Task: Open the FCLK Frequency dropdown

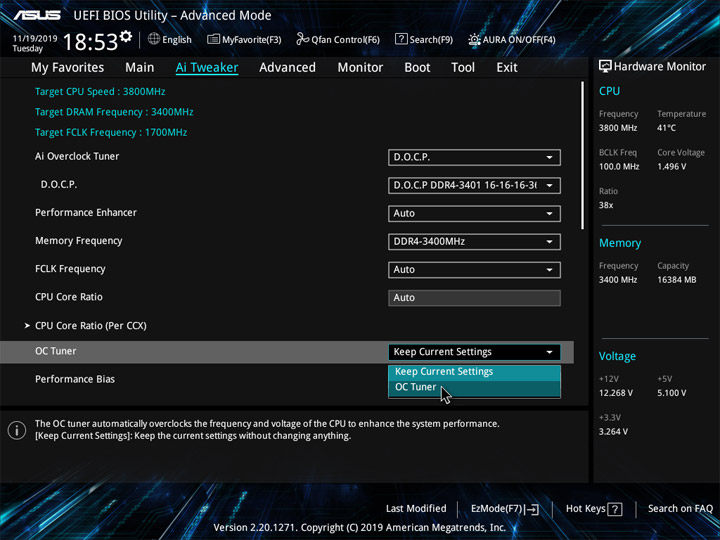Action: coord(474,270)
